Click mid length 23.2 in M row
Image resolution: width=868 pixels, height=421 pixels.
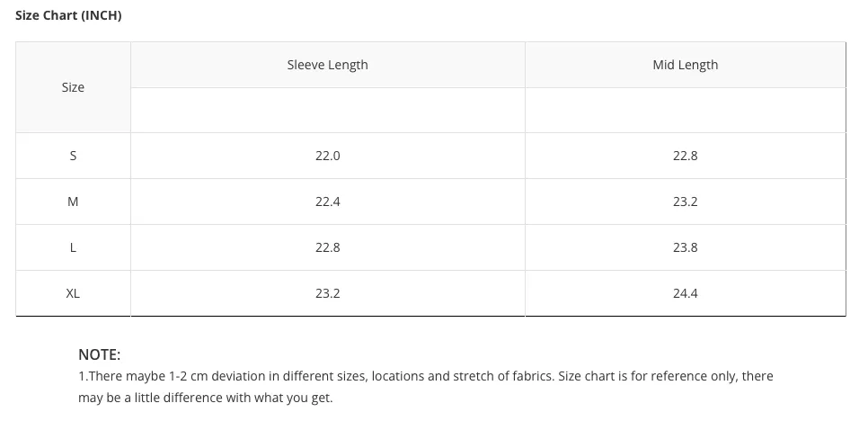tap(686, 202)
